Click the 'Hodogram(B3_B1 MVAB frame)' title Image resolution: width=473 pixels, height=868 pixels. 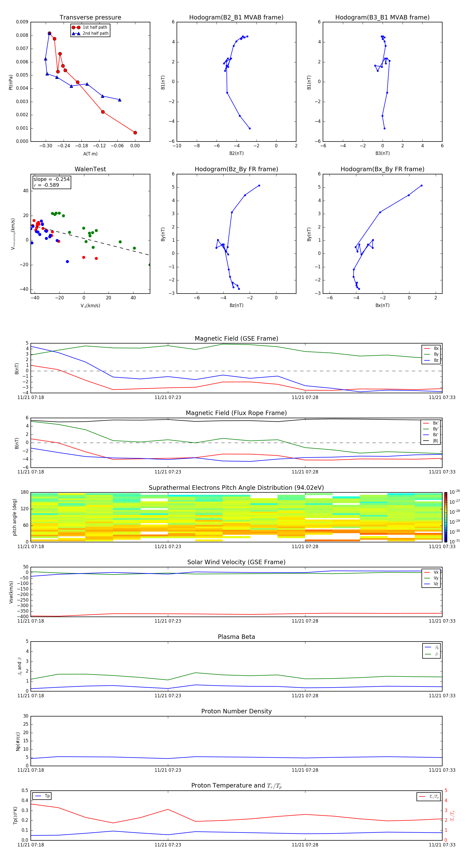(382, 18)
